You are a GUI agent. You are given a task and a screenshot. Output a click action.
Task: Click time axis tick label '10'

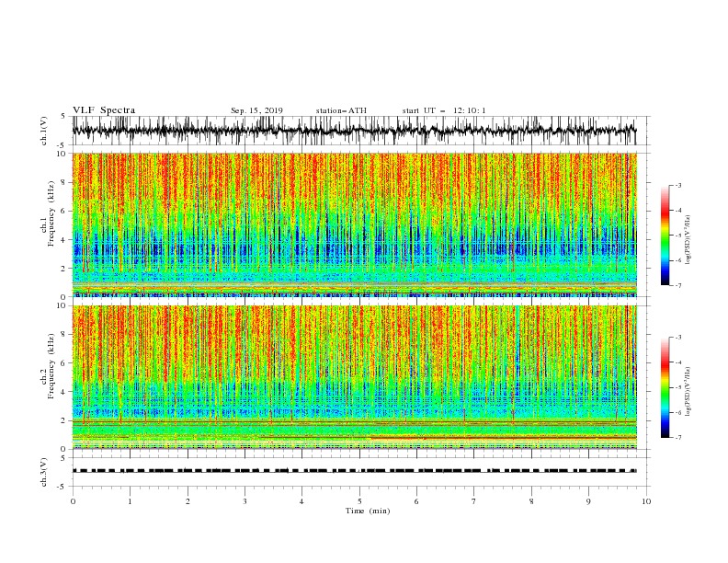[646, 501]
